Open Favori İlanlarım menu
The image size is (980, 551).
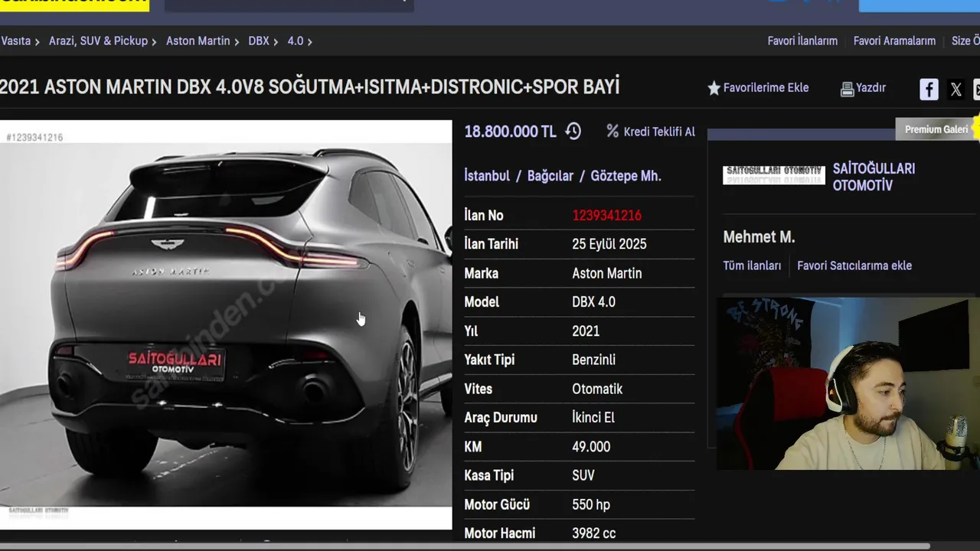click(x=802, y=41)
